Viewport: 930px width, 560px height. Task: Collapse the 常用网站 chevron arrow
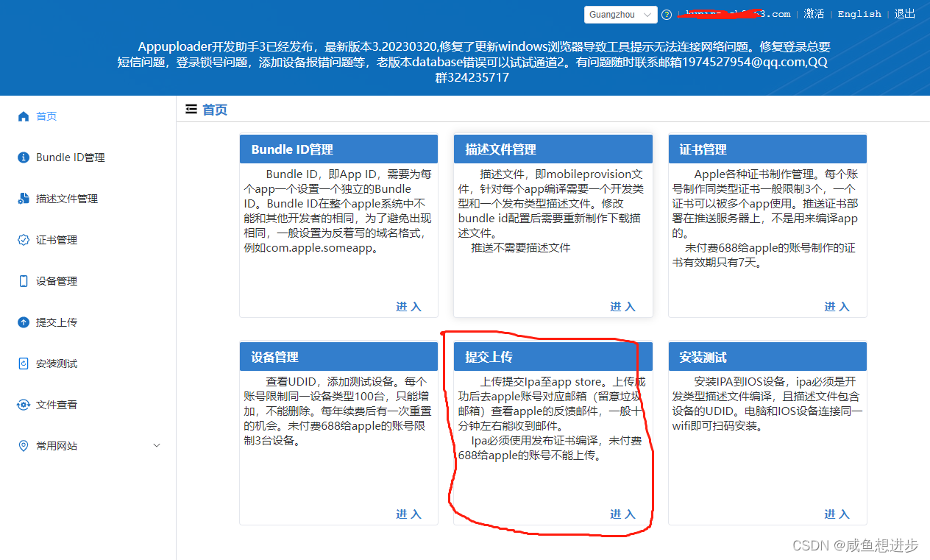coord(156,445)
